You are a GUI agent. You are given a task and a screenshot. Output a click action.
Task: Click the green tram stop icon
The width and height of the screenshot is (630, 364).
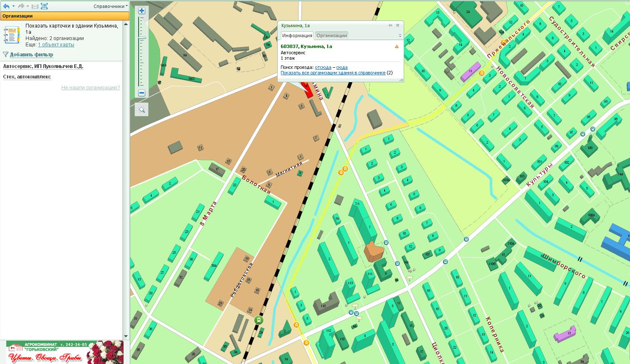[x=259, y=320]
